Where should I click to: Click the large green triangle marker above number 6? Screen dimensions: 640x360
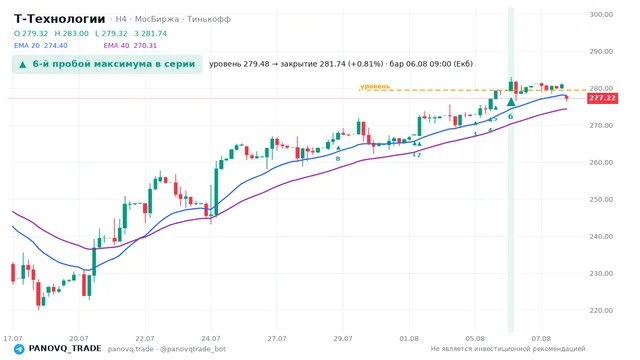(511, 102)
